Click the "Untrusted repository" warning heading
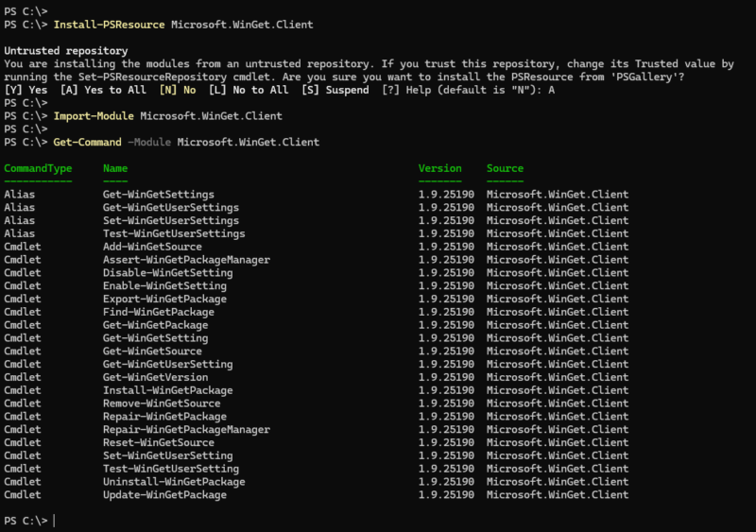Screen dimensions: 756x532 [x=65, y=50]
